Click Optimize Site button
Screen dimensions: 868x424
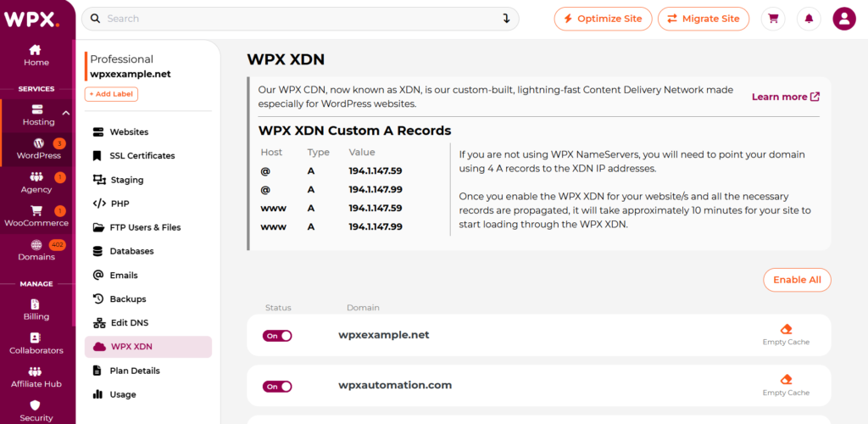tap(603, 19)
